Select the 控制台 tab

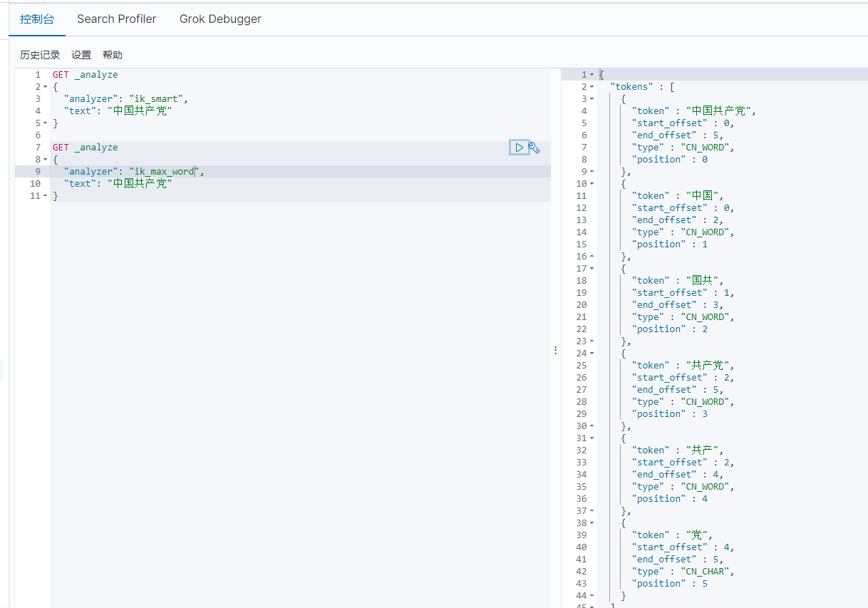(x=37, y=19)
